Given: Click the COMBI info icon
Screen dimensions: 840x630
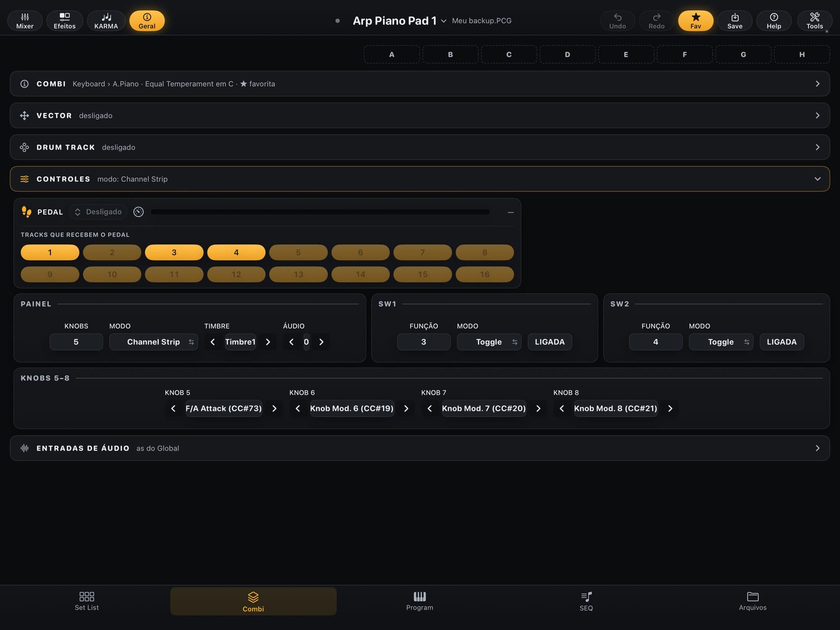Looking at the screenshot, I should pyautogui.click(x=24, y=84).
